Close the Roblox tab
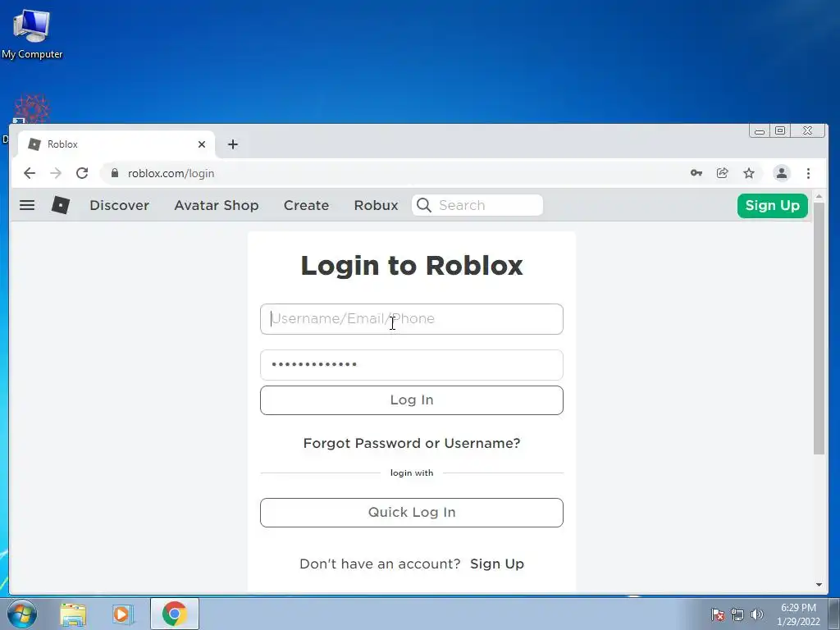 (202, 144)
